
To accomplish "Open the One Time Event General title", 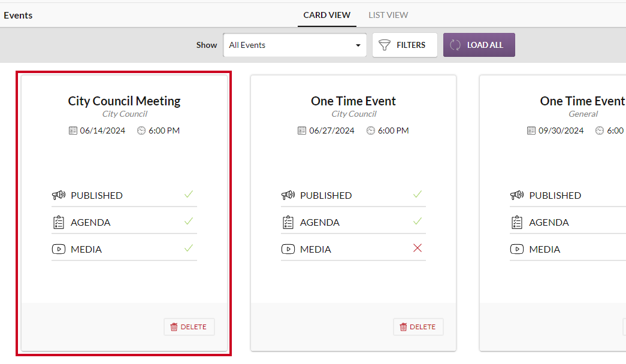I will click(x=582, y=101).
